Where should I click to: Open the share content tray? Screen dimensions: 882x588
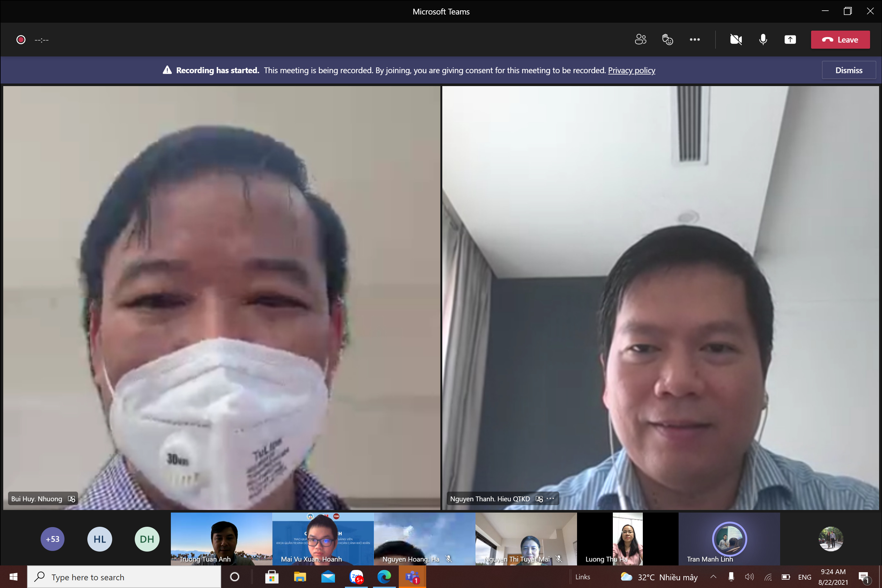(x=790, y=39)
